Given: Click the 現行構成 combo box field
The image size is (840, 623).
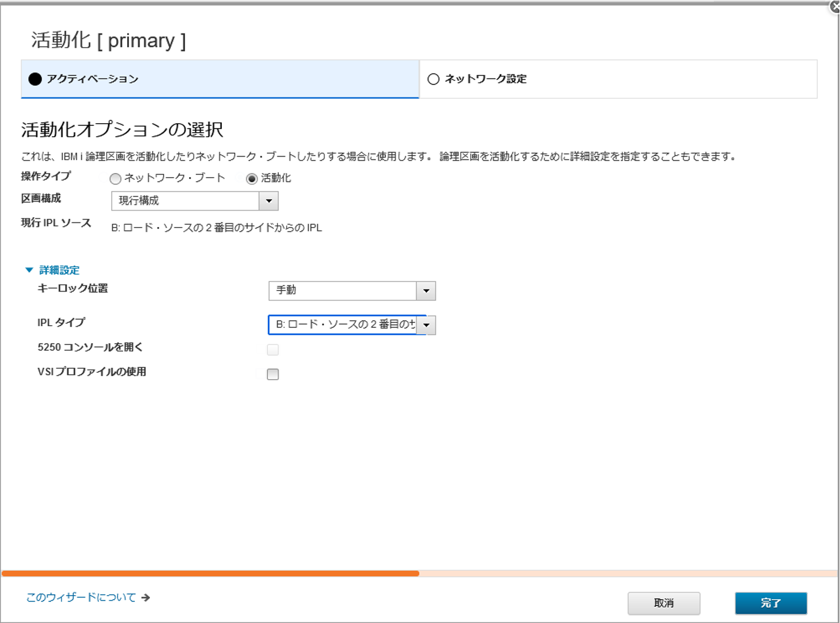Looking at the screenshot, I should (x=186, y=201).
